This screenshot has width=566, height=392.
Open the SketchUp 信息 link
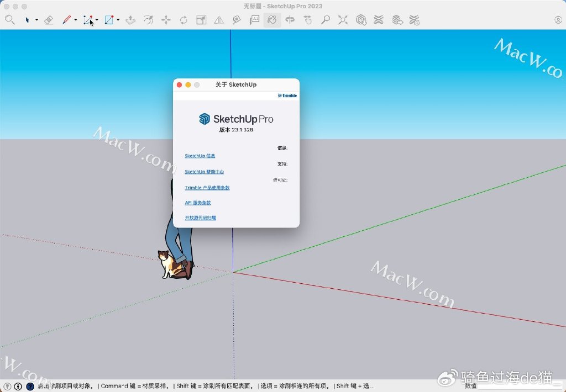[200, 156]
